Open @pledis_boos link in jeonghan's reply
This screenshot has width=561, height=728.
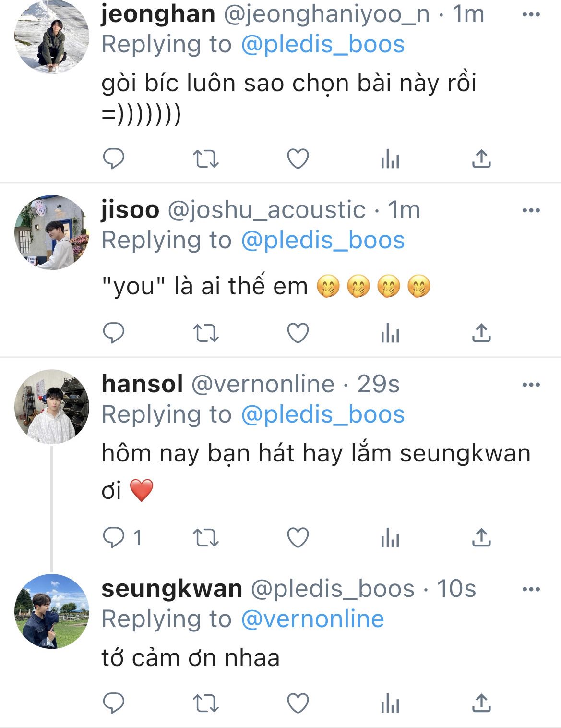coord(322,45)
